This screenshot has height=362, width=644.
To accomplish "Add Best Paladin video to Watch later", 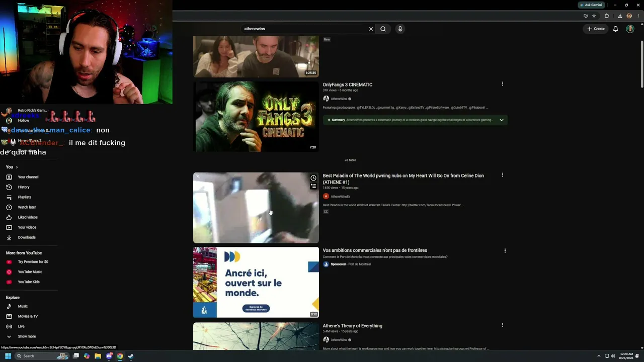I will pos(313,178).
